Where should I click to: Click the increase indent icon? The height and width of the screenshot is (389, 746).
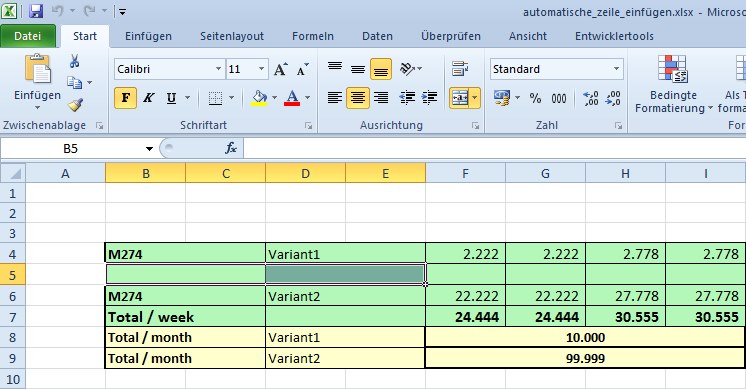pyautogui.click(x=430, y=98)
